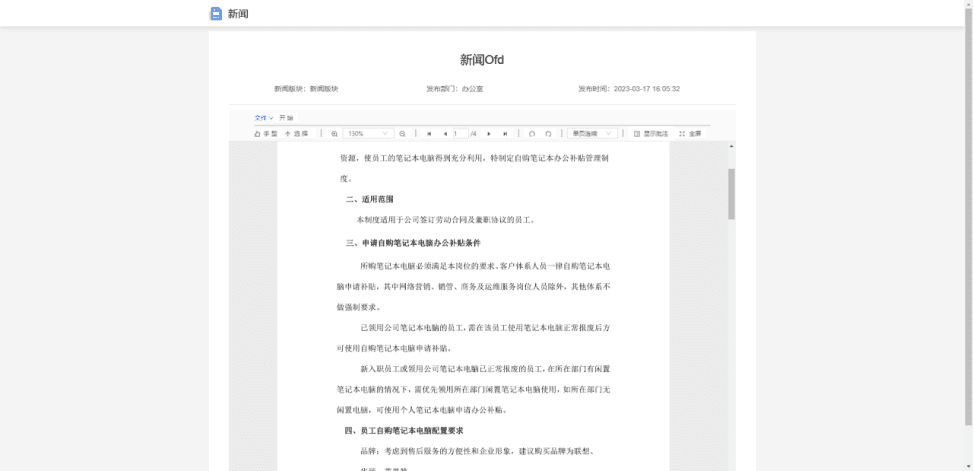Viewport: 974px width, 471px height.
Task: Jump to the first page
Action: [x=429, y=134]
